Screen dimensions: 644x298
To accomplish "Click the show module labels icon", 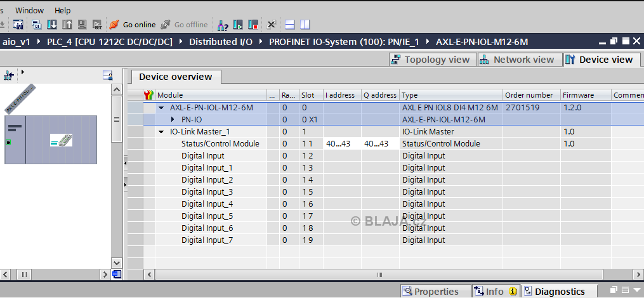I will click(x=108, y=75).
